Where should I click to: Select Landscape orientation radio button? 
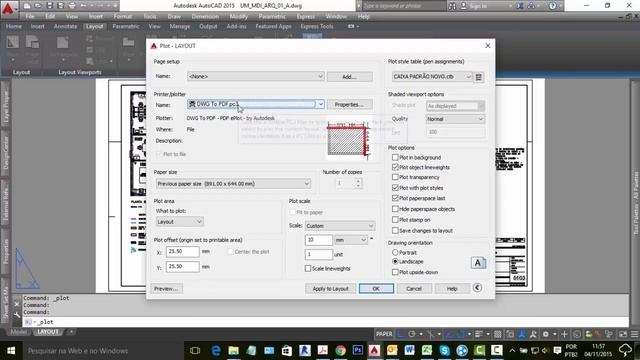[x=395, y=261]
